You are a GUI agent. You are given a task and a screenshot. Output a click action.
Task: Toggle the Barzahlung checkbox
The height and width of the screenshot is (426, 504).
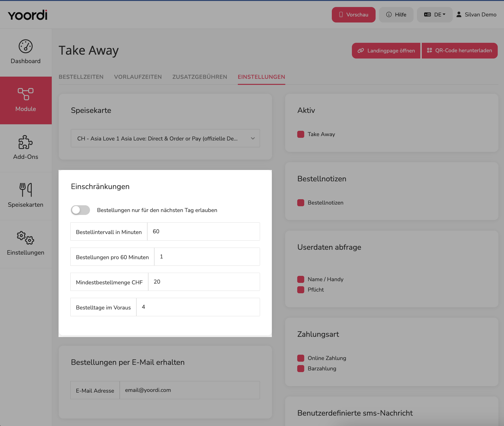(301, 368)
